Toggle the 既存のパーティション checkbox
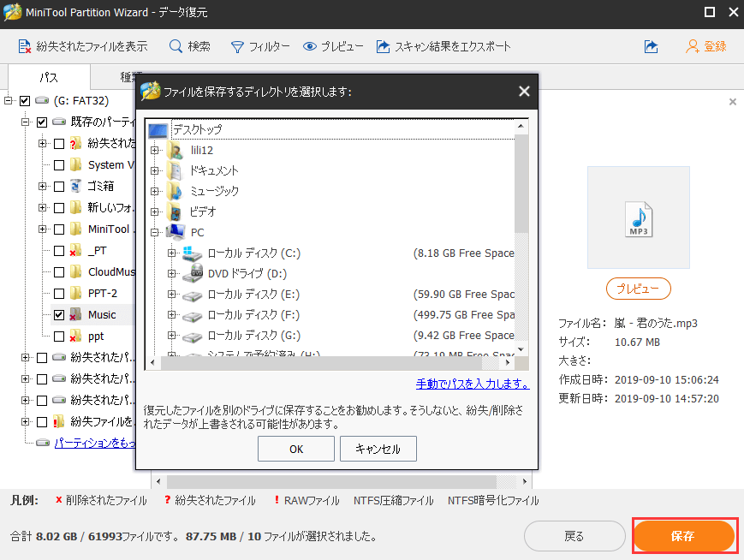The height and width of the screenshot is (560, 744). pos(42,122)
